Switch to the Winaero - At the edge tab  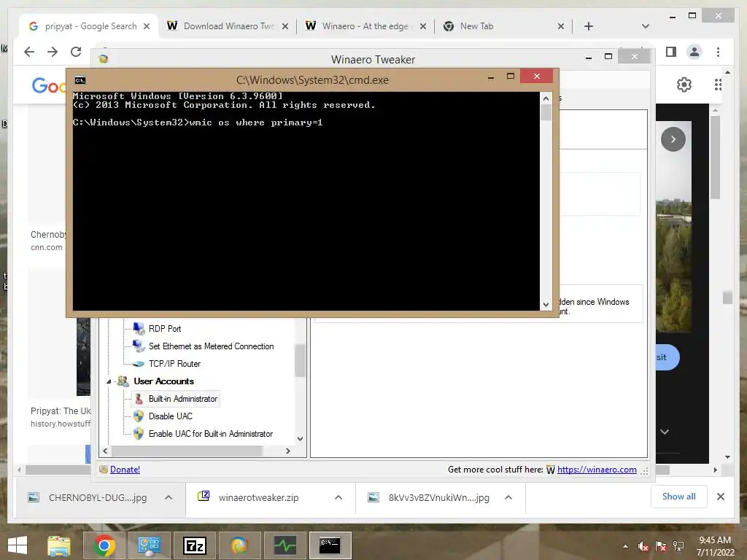pyautogui.click(x=366, y=26)
